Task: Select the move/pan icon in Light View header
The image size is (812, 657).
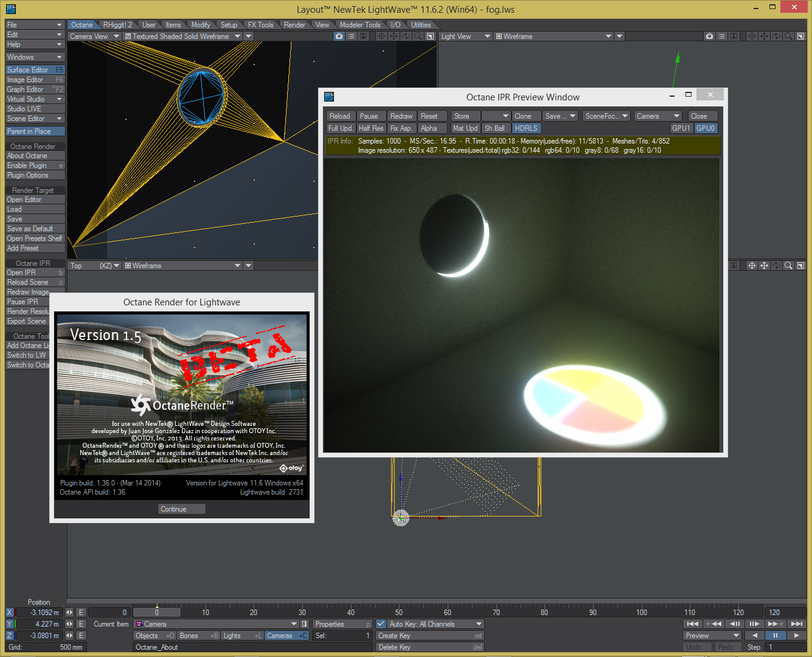Action: click(764, 36)
